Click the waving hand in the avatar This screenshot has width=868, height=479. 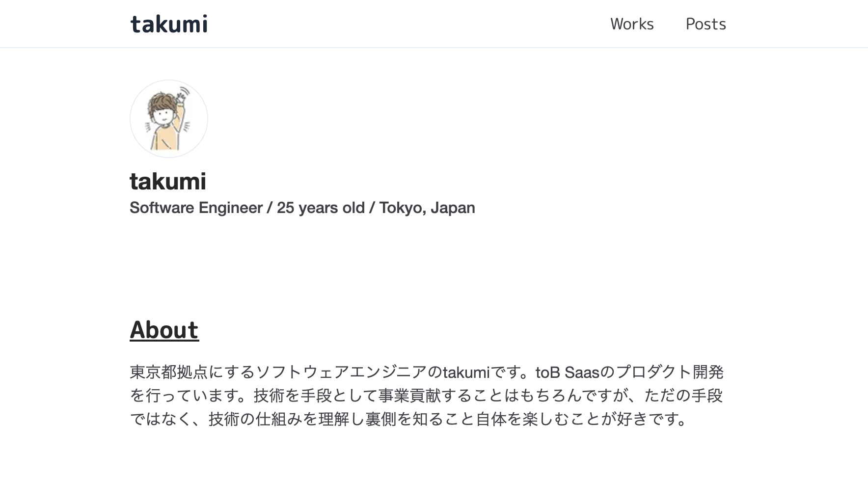pyautogui.click(x=184, y=93)
